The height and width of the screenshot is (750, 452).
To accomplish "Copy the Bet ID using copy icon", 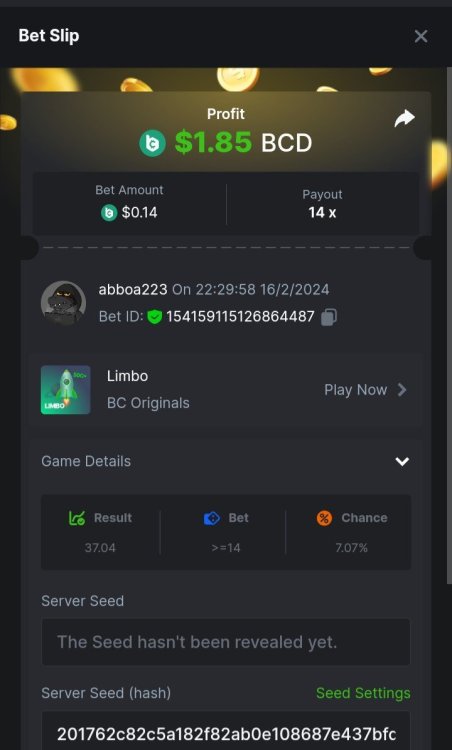I will (329, 317).
